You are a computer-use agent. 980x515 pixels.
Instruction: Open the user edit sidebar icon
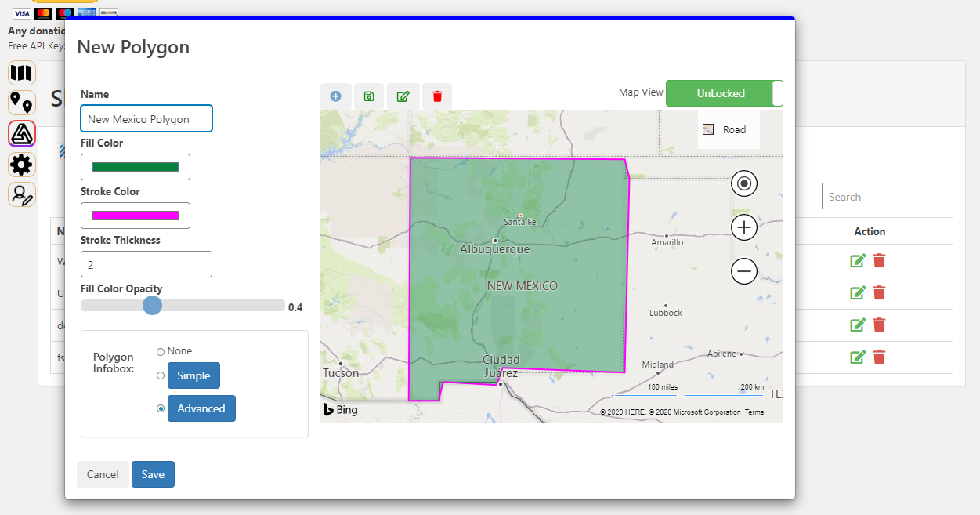pos(22,194)
